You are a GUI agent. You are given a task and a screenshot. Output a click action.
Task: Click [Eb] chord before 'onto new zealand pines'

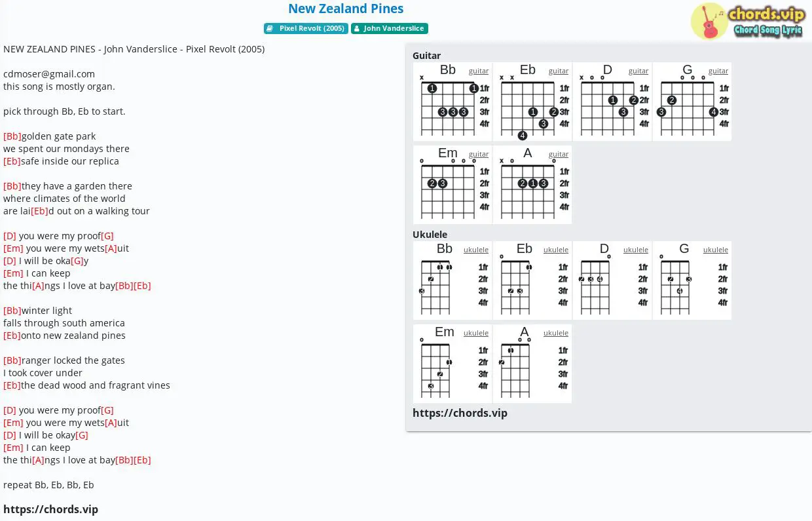pyautogui.click(x=12, y=336)
